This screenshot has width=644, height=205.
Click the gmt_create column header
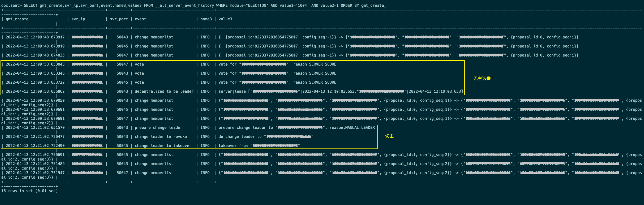coord(17,19)
